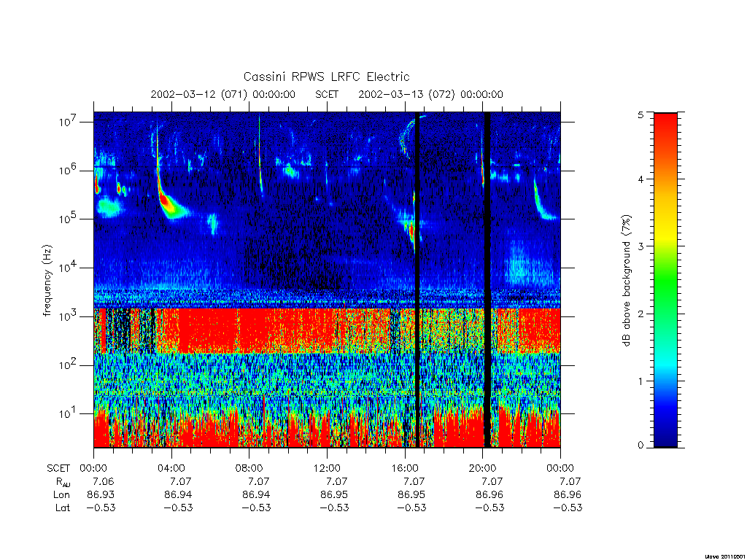The width and height of the screenshot is (747, 560).
Task: Click the -0.53 latitude under 12:00
Action: pyautogui.click(x=334, y=507)
